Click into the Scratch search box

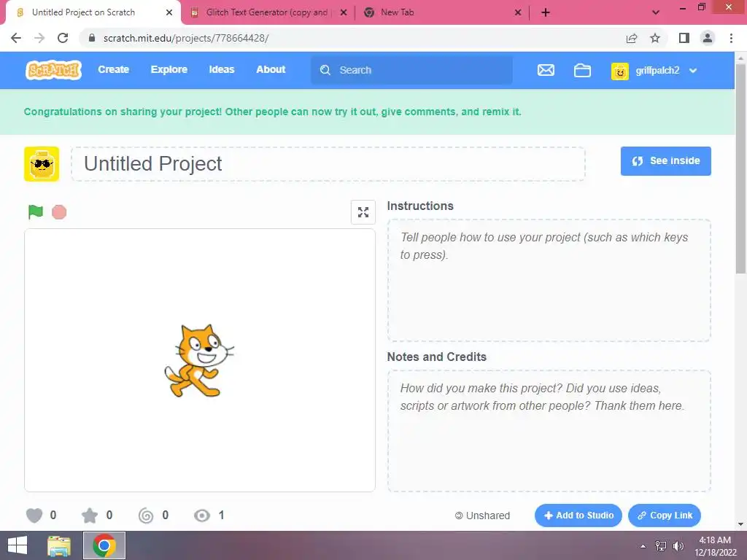(x=412, y=70)
